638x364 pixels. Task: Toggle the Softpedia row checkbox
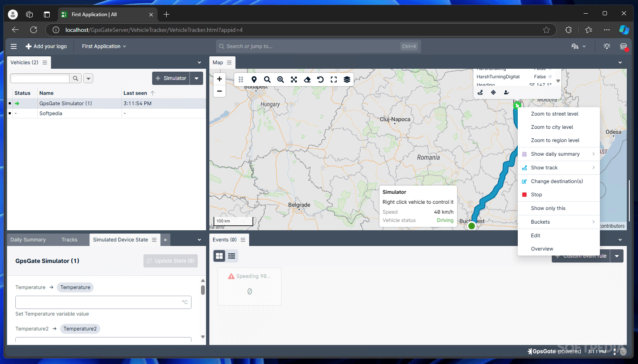(10, 113)
